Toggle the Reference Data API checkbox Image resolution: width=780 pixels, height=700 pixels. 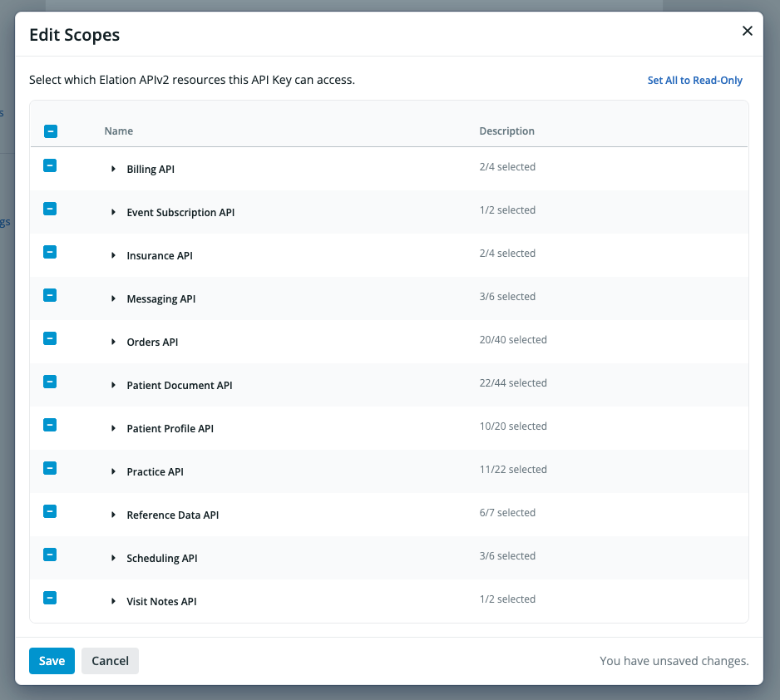point(50,511)
